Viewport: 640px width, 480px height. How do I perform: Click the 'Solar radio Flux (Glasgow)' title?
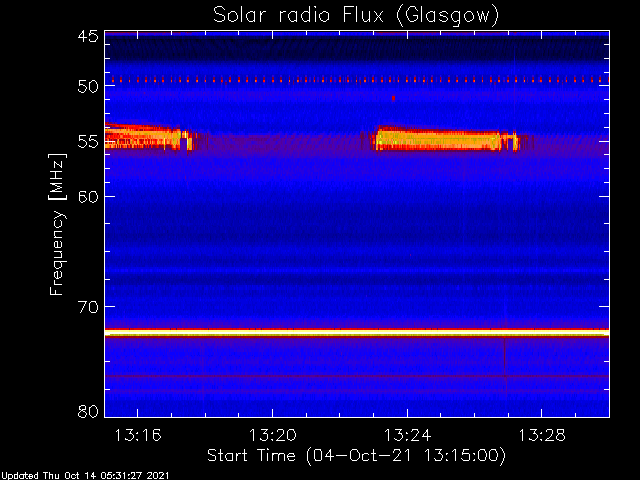(356, 16)
